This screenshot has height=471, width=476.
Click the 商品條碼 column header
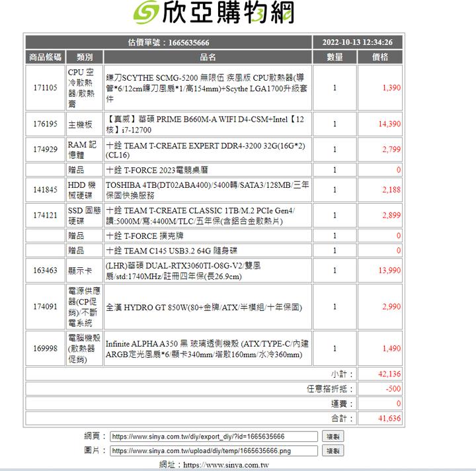[x=45, y=57]
